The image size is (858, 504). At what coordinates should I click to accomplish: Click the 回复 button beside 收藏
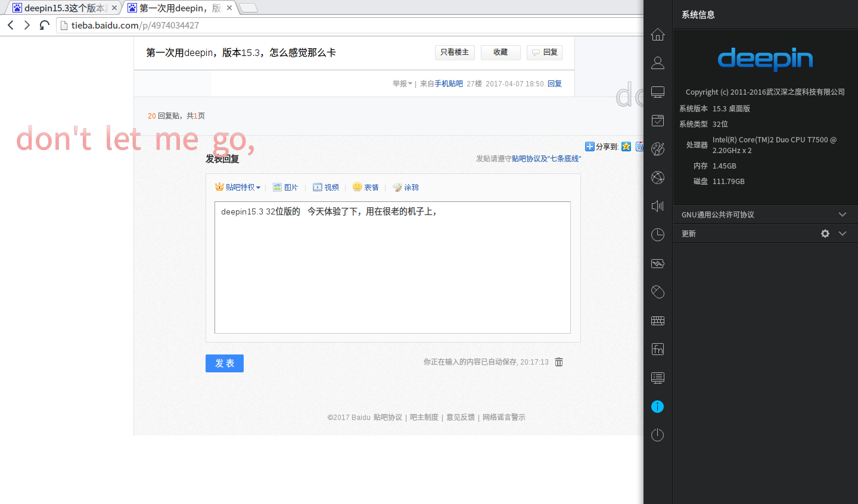(x=545, y=52)
